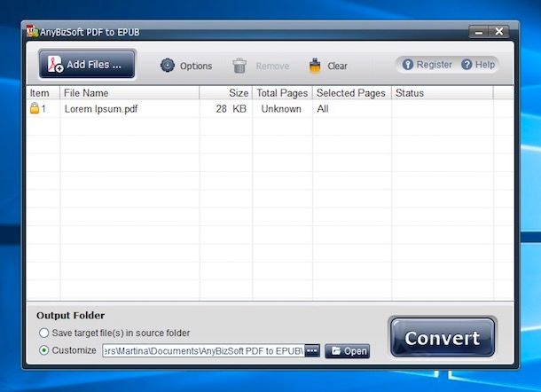The width and height of the screenshot is (541, 392).
Task: Click the Add Files button
Action: (87, 64)
